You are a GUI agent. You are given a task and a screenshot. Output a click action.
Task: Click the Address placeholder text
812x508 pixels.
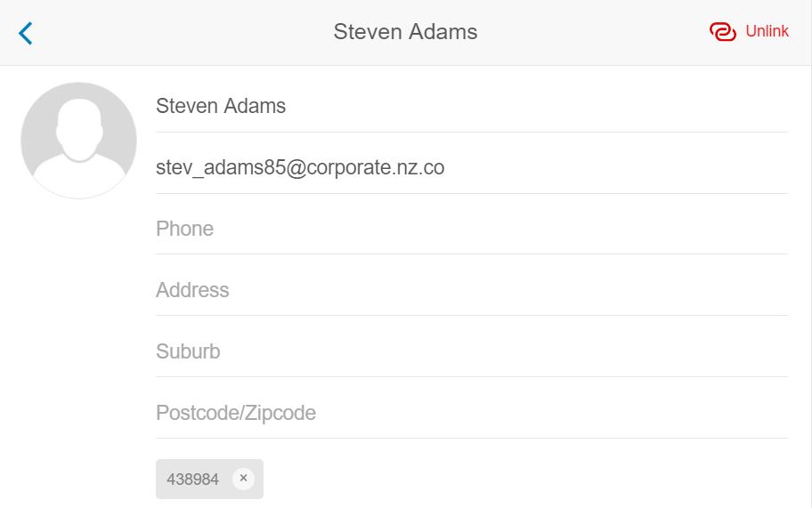coord(192,290)
